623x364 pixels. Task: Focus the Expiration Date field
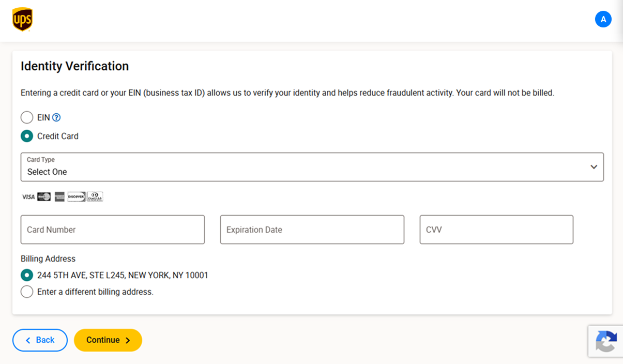pyautogui.click(x=312, y=230)
